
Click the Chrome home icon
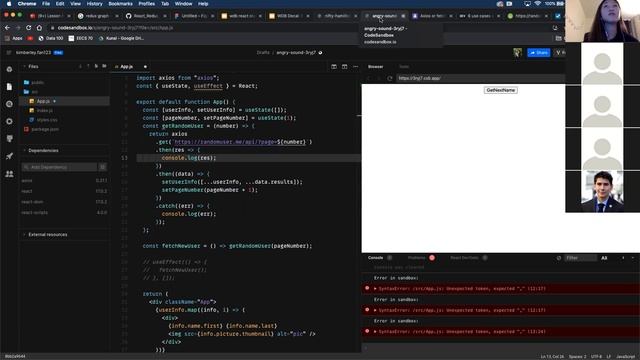pyautogui.click(x=39, y=28)
